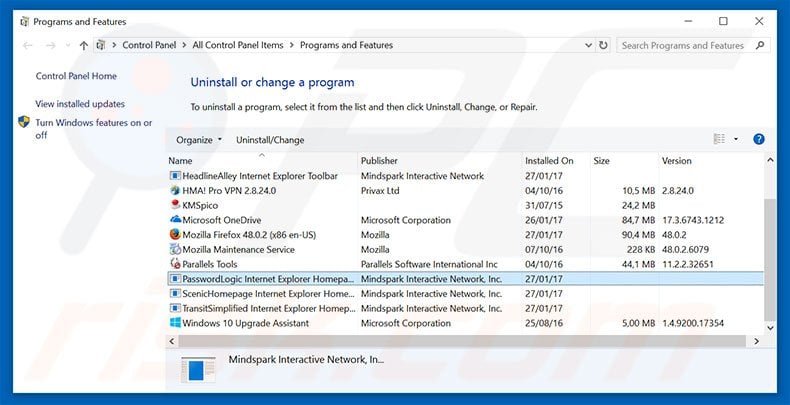Click the Microsoft OneDrive cloud icon

click(175, 220)
